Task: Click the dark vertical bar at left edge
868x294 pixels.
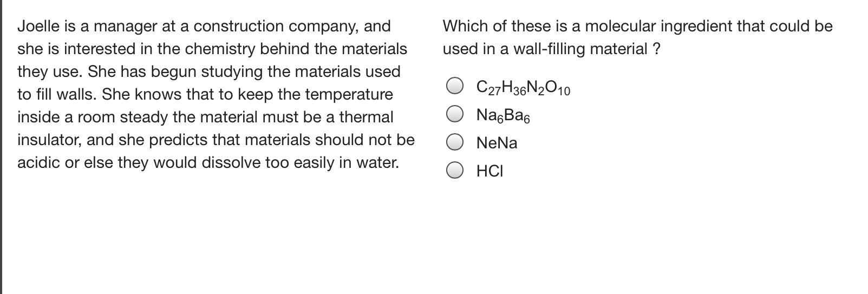Action: tap(1, 147)
